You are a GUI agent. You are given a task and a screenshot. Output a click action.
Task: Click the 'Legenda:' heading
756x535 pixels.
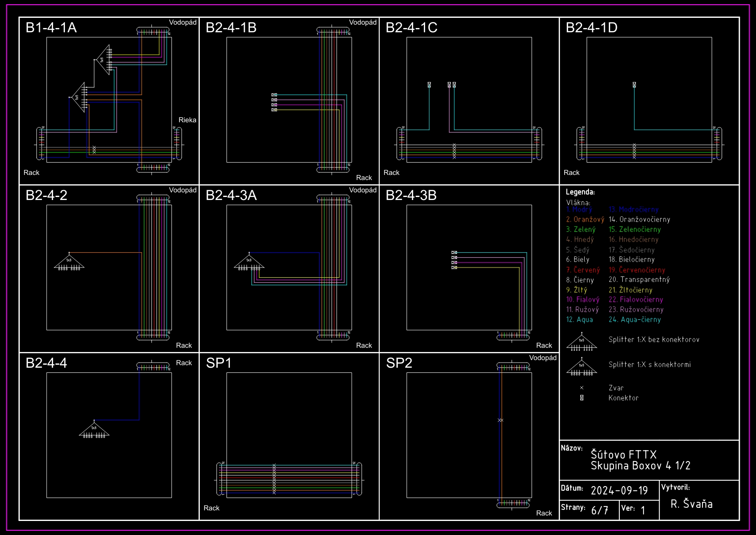[580, 192]
